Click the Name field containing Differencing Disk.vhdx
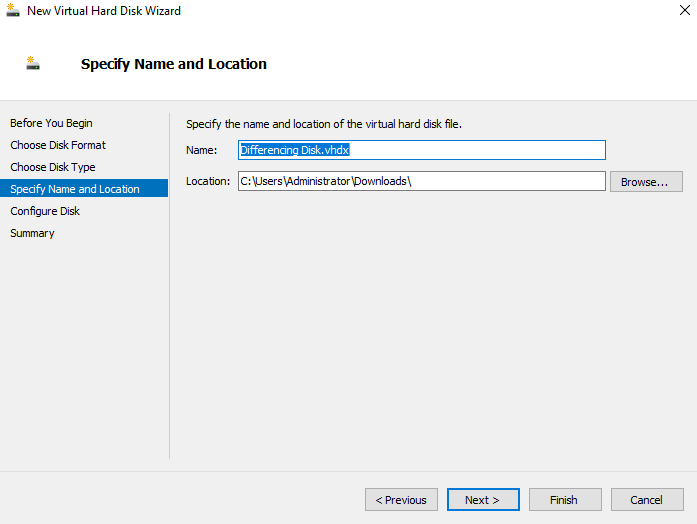This screenshot has width=697, height=524. pos(421,150)
